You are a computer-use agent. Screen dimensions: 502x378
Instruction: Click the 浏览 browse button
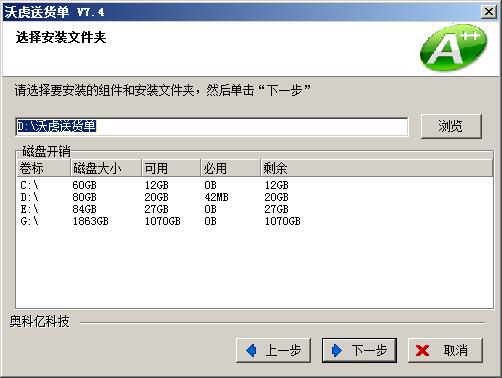(x=451, y=126)
